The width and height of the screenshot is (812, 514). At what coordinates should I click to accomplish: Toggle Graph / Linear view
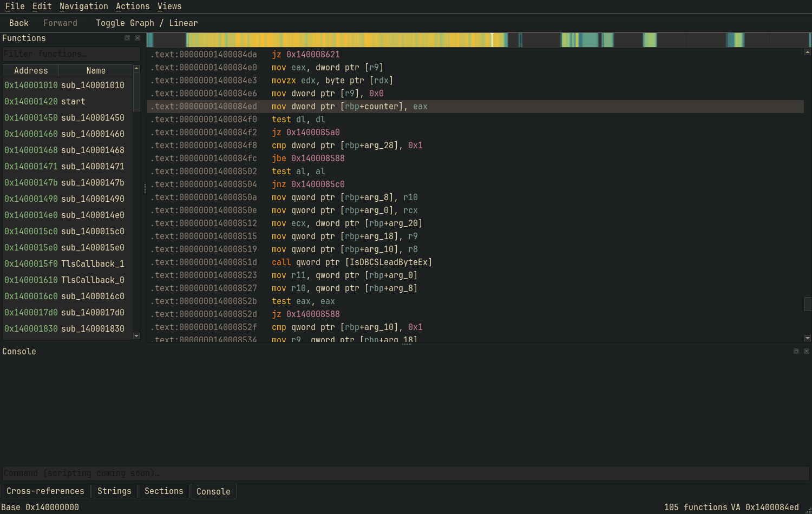pos(147,23)
